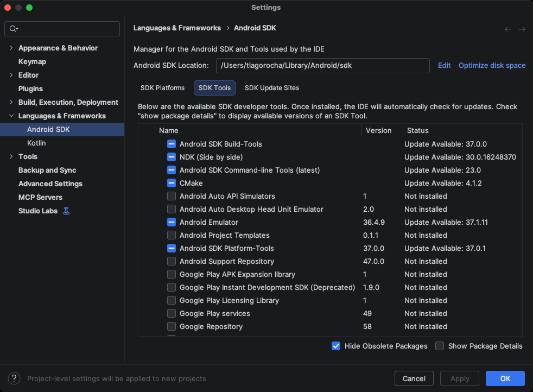Select Kotlin in sidebar
533x392 pixels.
(36, 143)
